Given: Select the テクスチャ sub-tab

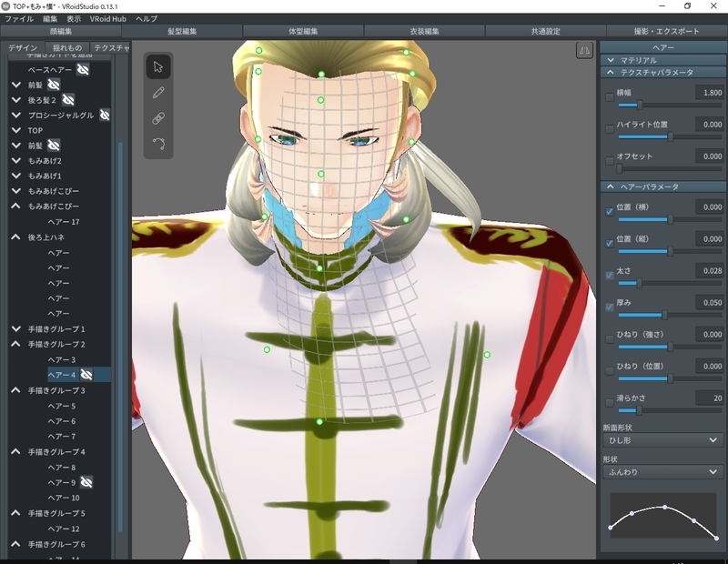Looking at the screenshot, I should (110, 48).
